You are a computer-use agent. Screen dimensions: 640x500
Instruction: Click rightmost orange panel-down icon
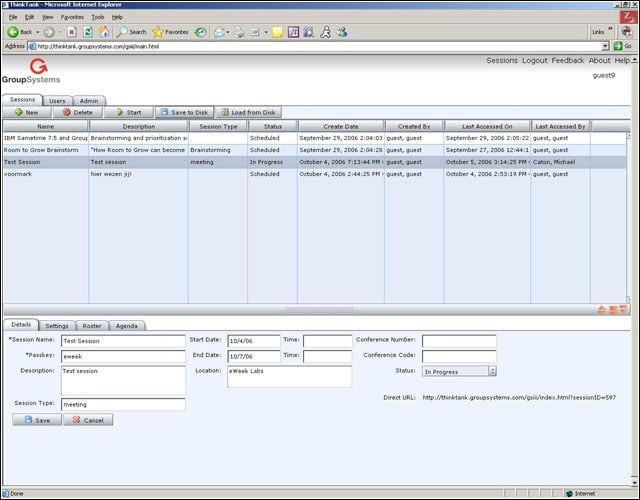pyautogui.click(x=623, y=309)
